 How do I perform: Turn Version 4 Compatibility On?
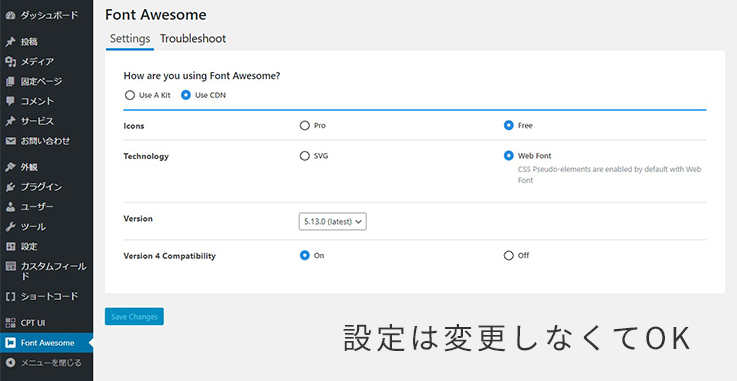tap(305, 256)
